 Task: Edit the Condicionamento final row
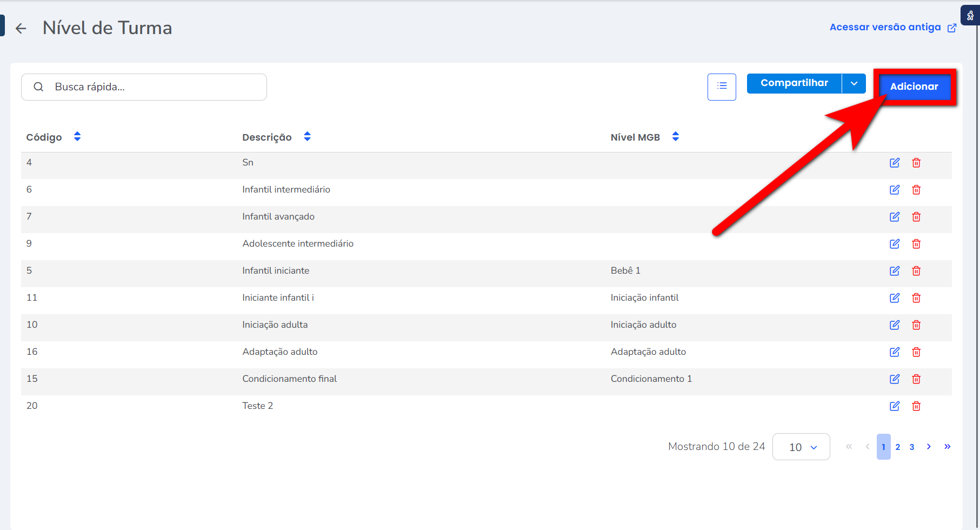tap(895, 379)
